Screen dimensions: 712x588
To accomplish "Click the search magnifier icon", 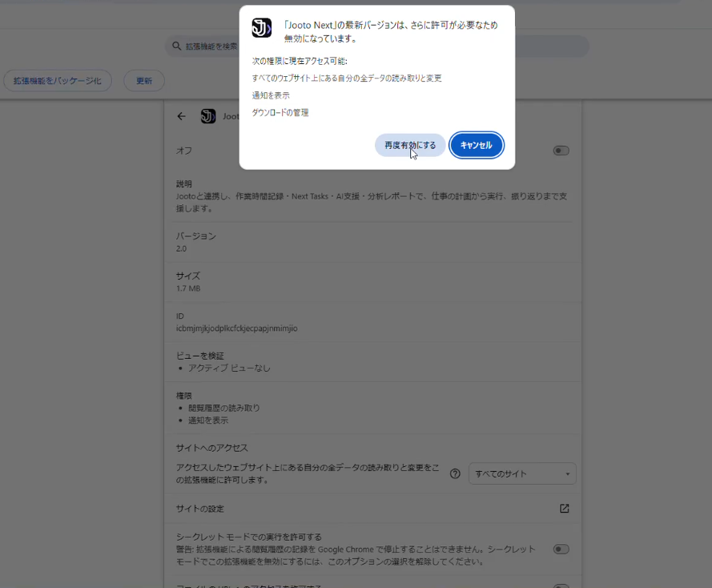I will tap(176, 46).
